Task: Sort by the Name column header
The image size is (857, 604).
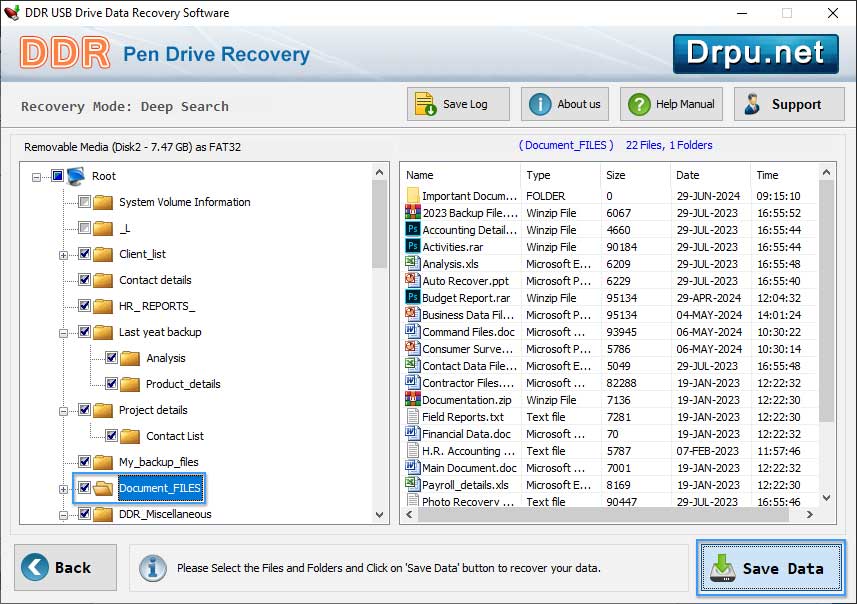Action: [461, 175]
